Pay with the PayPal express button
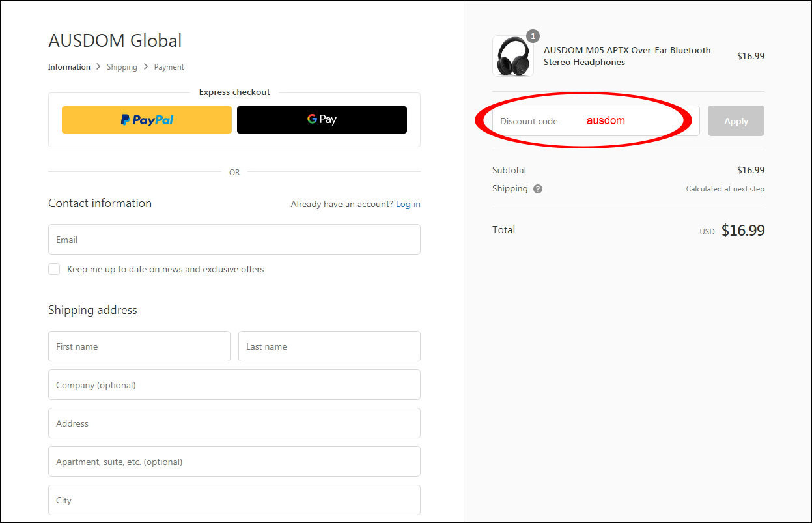This screenshot has width=812, height=523. click(x=147, y=120)
